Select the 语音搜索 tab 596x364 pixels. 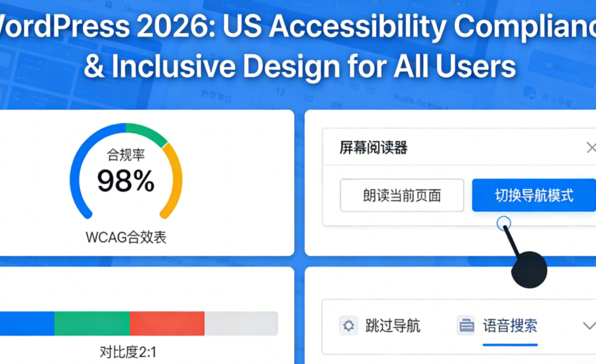(509, 326)
